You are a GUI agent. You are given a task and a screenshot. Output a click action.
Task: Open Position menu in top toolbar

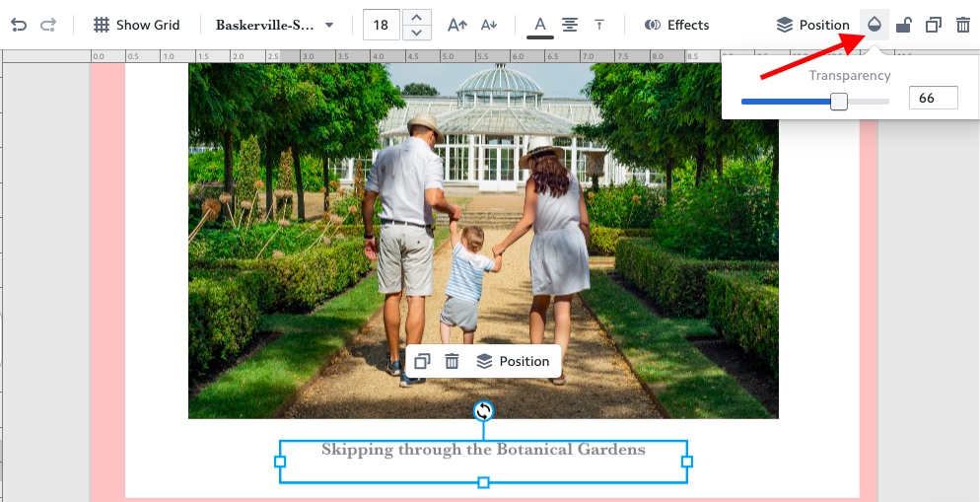coord(812,25)
